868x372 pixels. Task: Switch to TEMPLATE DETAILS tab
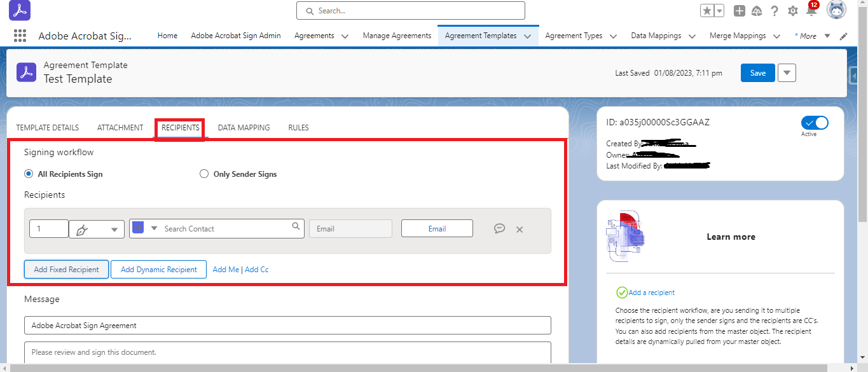click(48, 128)
